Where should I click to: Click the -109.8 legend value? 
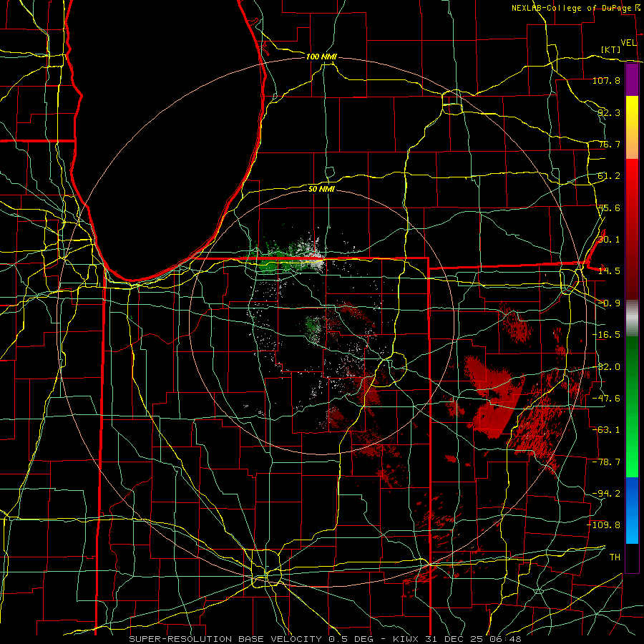tap(603, 525)
